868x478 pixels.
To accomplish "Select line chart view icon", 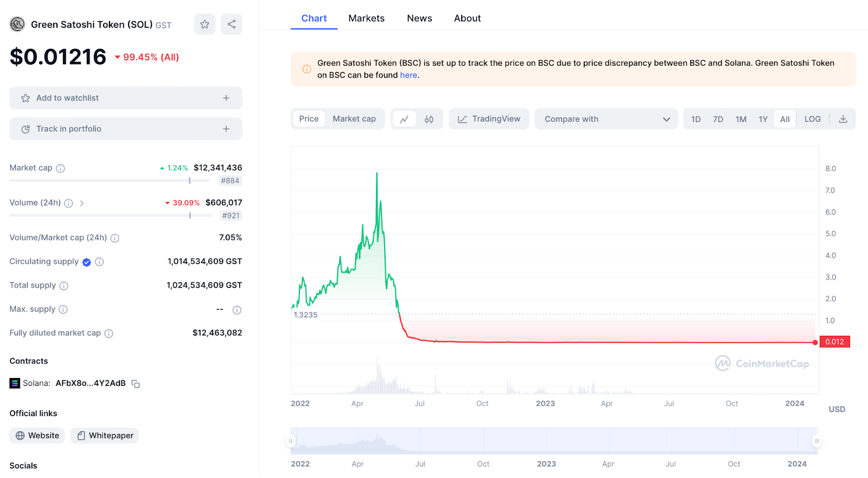I will [404, 119].
